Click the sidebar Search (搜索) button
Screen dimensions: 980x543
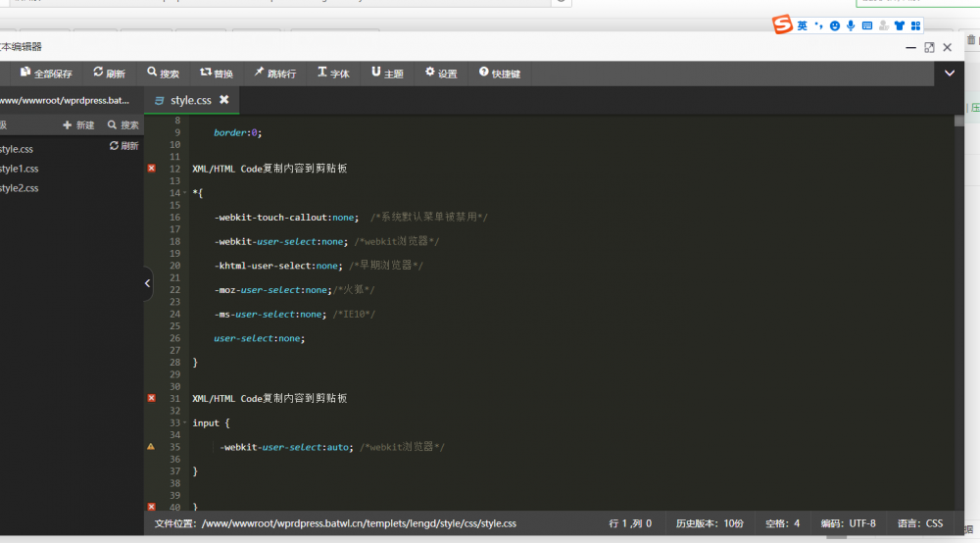click(x=123, y=125)
